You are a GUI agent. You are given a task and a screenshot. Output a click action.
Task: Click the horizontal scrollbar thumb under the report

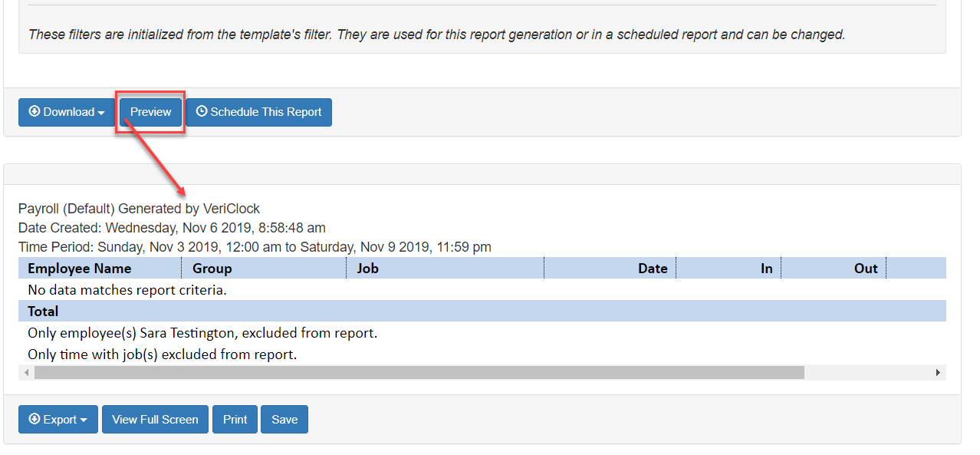419,373
